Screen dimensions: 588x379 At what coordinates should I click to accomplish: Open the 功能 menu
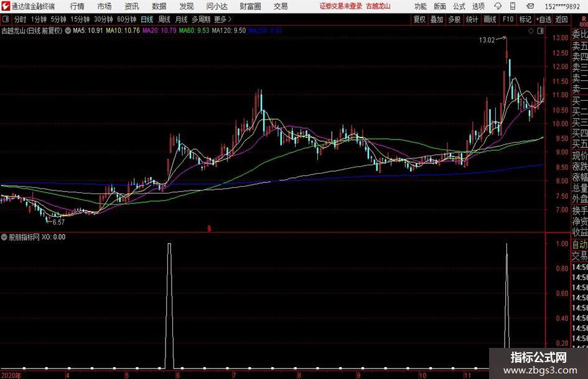point(421,6)
